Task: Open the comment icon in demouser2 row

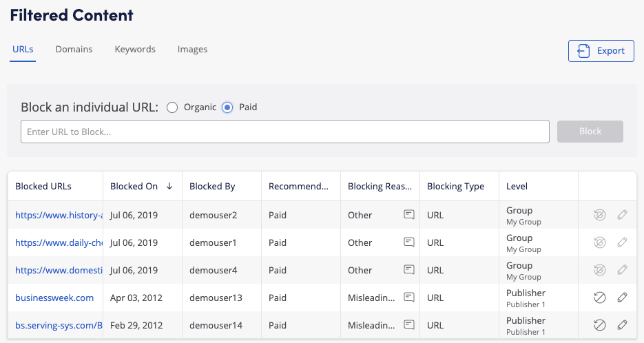Action: click(x=409, y=215)
